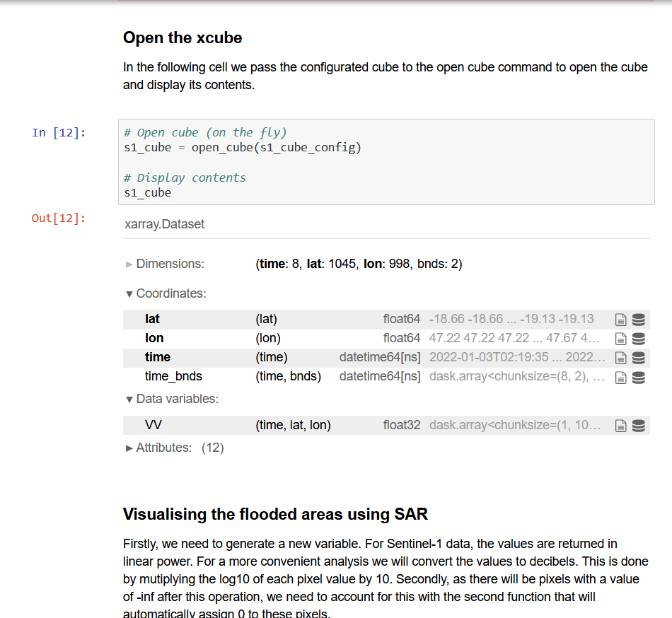Expand the Dimensions section

166,264
